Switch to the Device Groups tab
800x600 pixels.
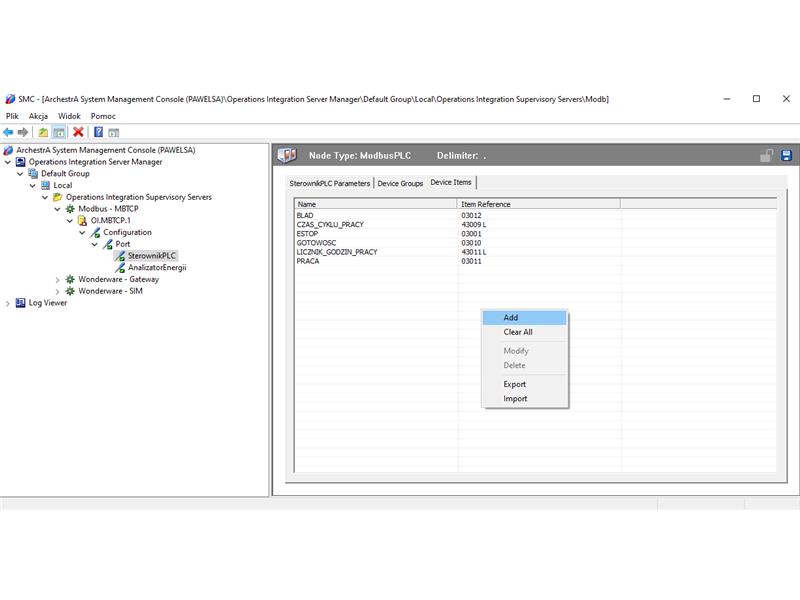(400, 183)
